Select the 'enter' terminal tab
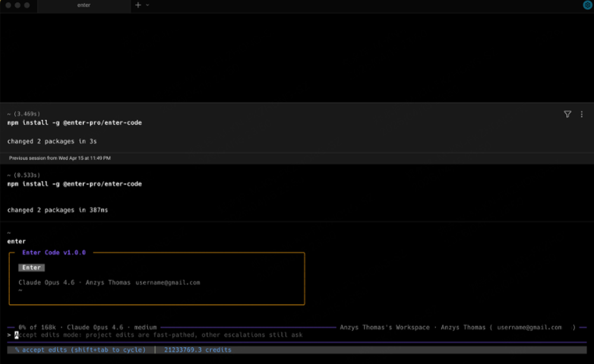Image resolution: width=594 pixels, height=364 pixels. click(84, 5)
